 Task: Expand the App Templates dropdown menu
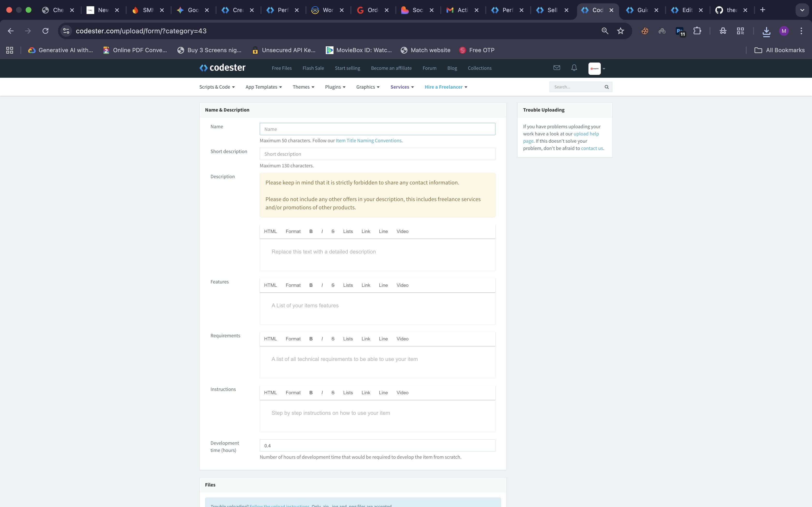coord(263,87)
